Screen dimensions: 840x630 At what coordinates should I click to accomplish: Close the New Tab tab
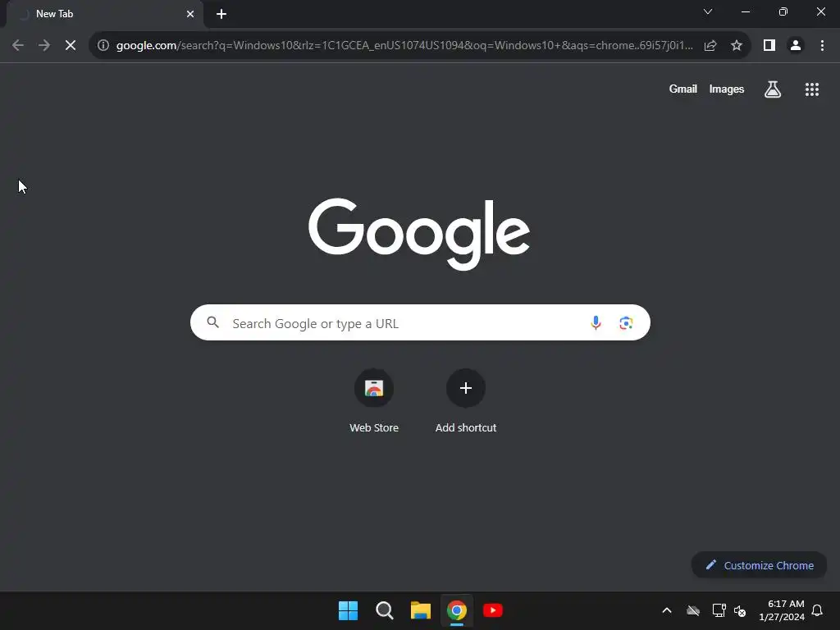click(190, 14)
